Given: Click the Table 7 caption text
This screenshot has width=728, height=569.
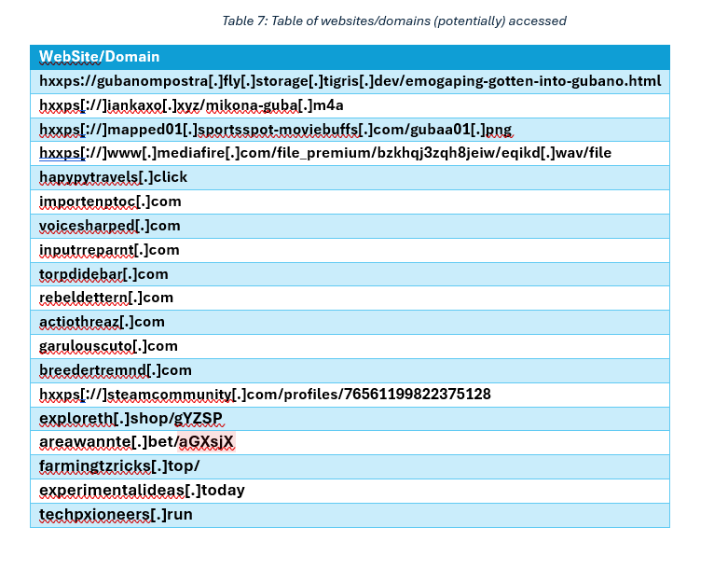Looking at the screenshot, I should tap(393, 21).
